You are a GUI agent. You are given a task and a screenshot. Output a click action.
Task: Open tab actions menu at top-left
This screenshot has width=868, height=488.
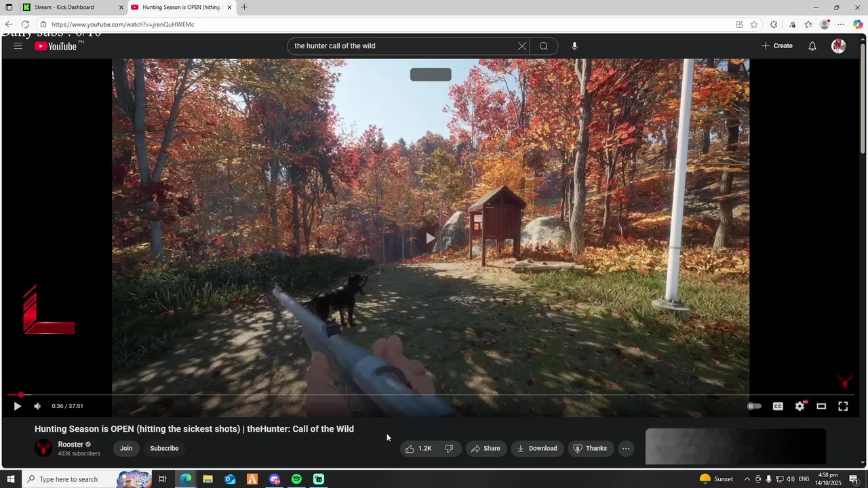click(x=9, y=7)
